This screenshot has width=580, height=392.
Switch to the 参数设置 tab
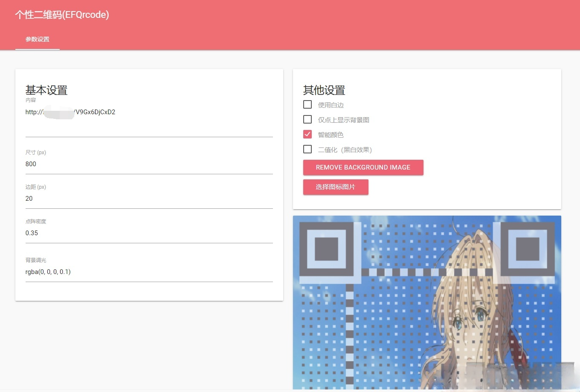[x=37, y=39]
